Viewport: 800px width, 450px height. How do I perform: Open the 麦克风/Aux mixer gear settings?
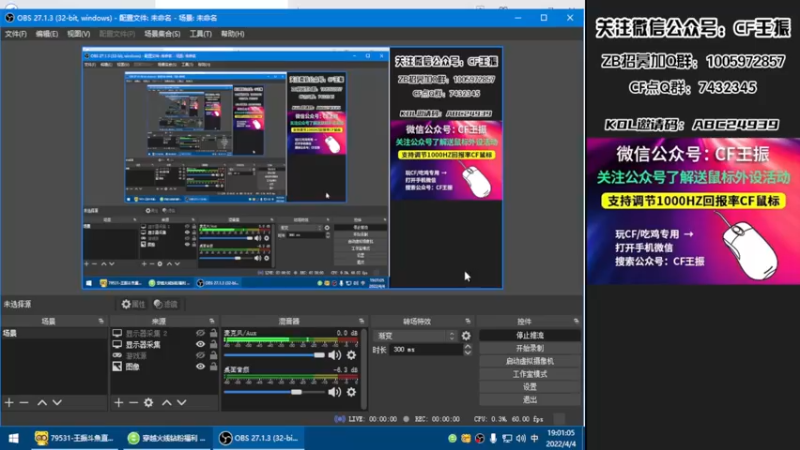[352, 355]
